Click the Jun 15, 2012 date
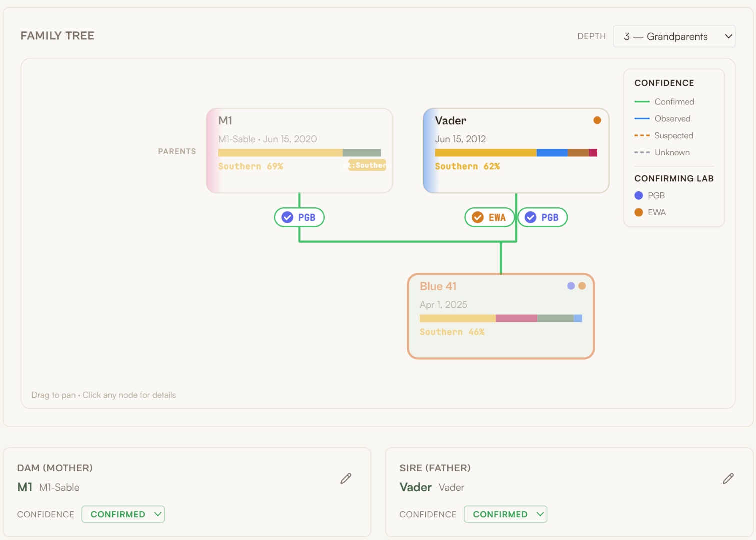Viewport: 756px width, 540px height. click(x=460, y=139)
